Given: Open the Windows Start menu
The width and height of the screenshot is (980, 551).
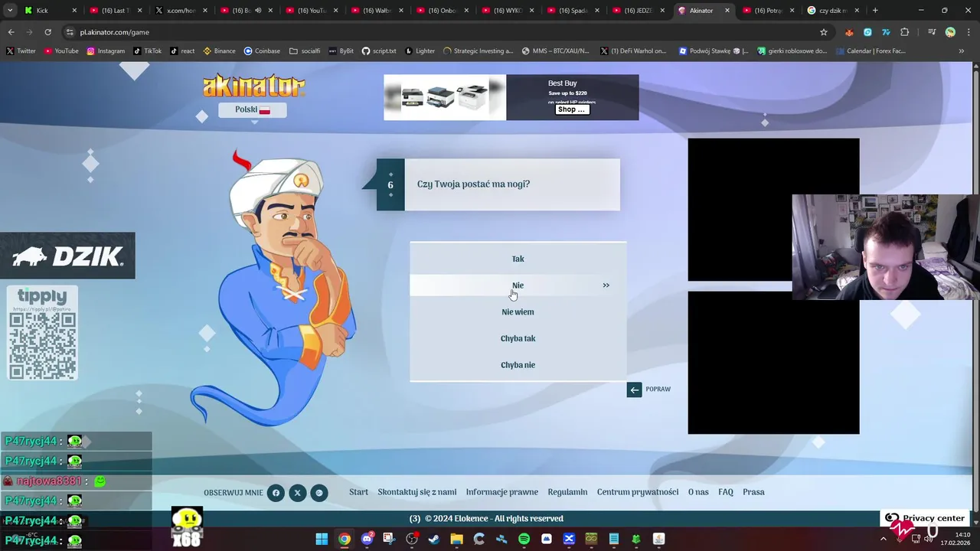Looking at the screenshot, I should [322, 539].
